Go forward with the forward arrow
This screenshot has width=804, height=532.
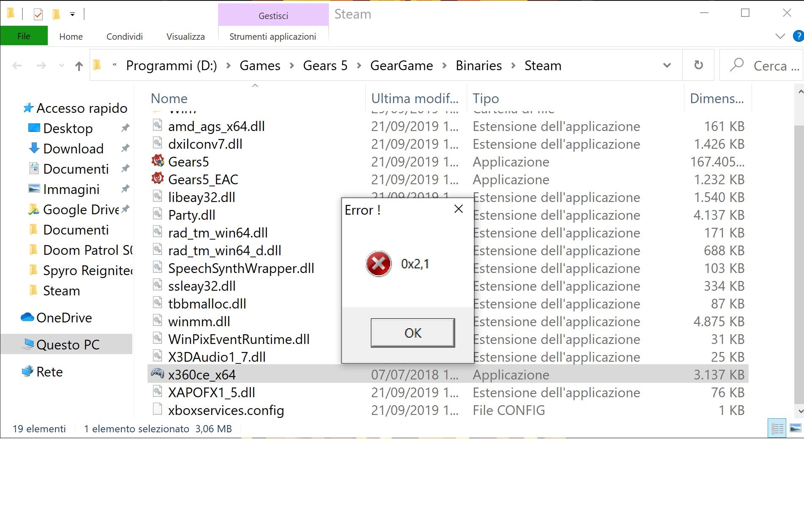(41, 65)
